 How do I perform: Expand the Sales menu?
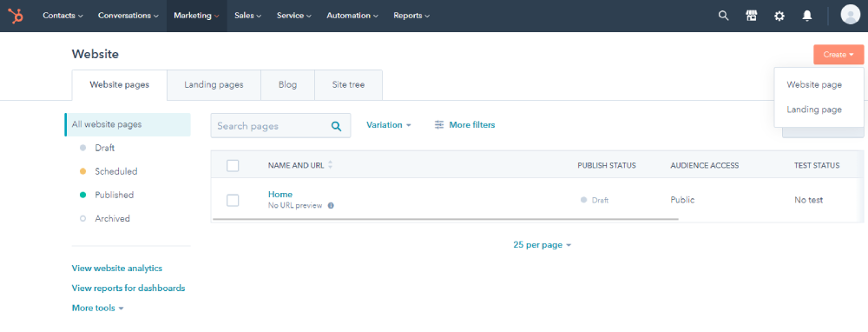247,16
